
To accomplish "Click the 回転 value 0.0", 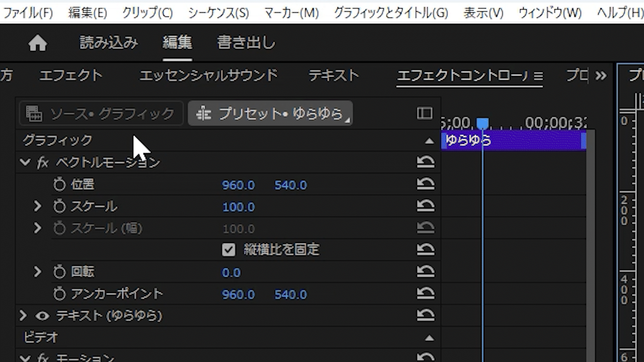I will click(x=231, y=273).
